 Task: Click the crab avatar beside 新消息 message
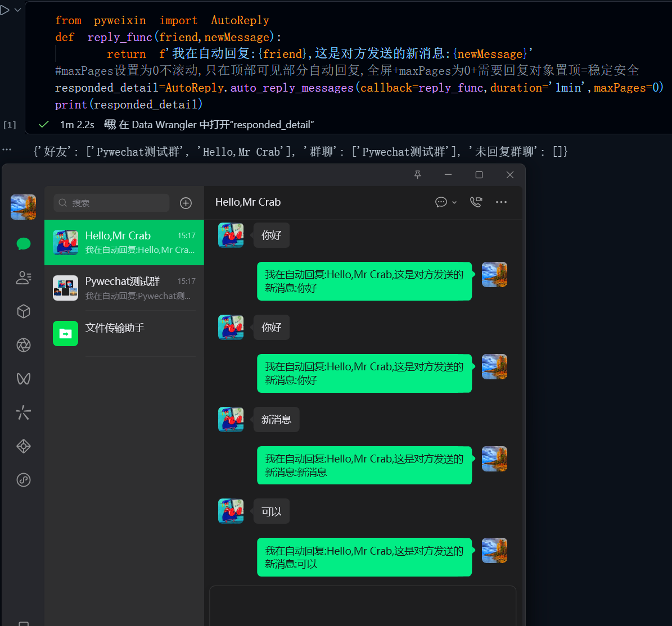pyautogui.click(x=231, y=420)
